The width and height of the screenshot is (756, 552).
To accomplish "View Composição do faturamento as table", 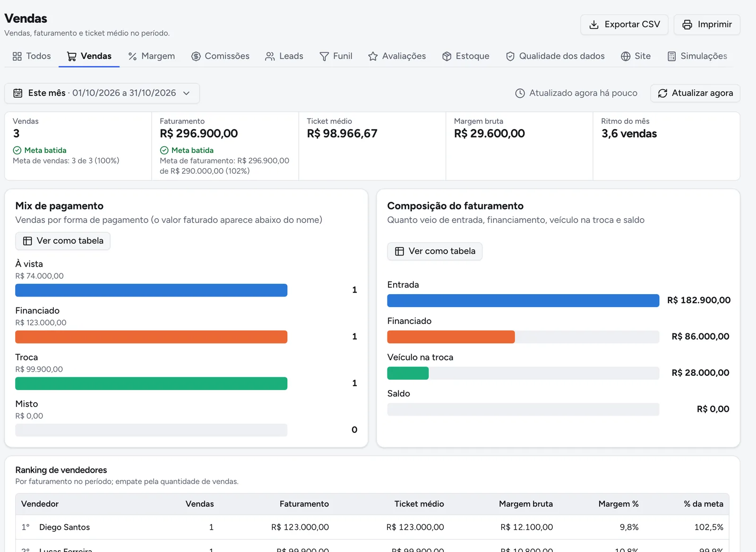I will [x=435, y=251].
